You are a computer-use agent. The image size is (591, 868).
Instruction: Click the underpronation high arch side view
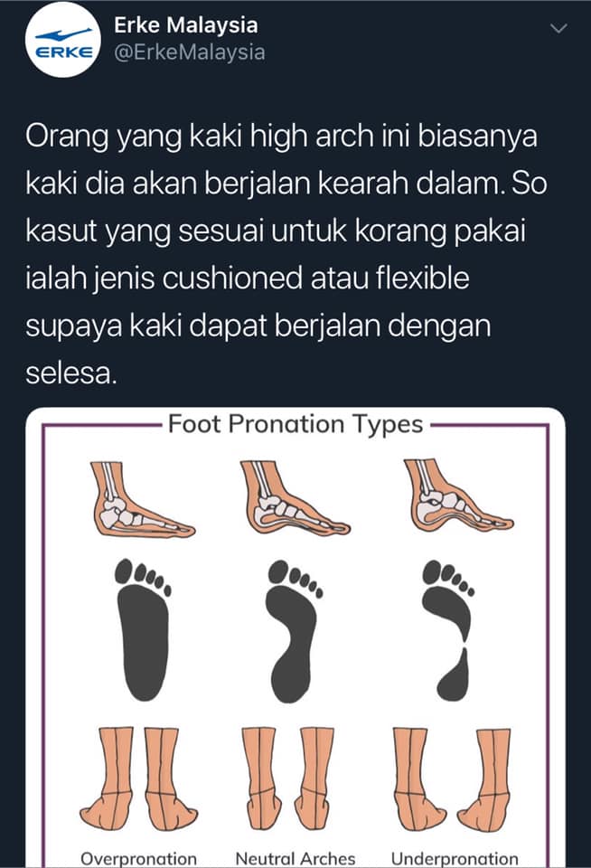(458, 496)
